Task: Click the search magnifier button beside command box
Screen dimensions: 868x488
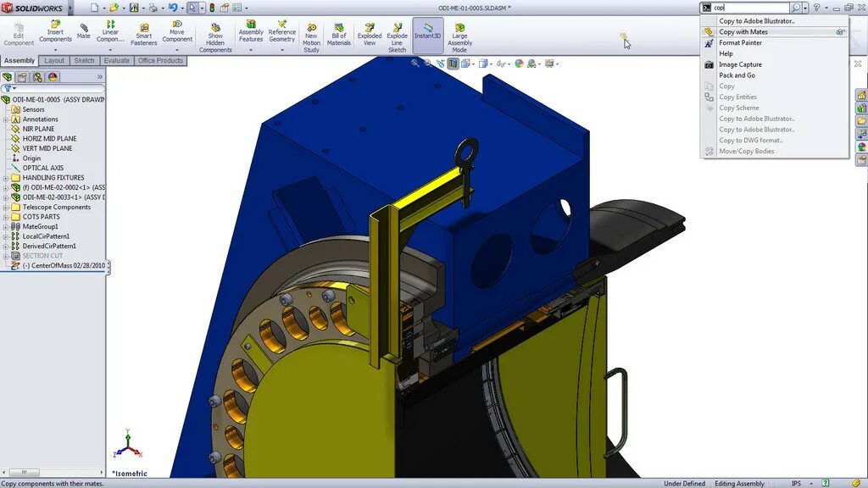Action: (795, 8)
